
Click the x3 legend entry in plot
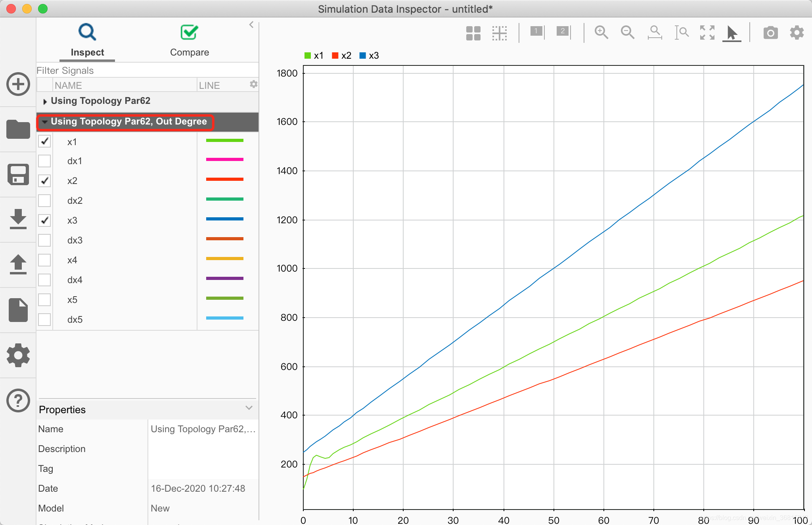click(x=369, y=56)
